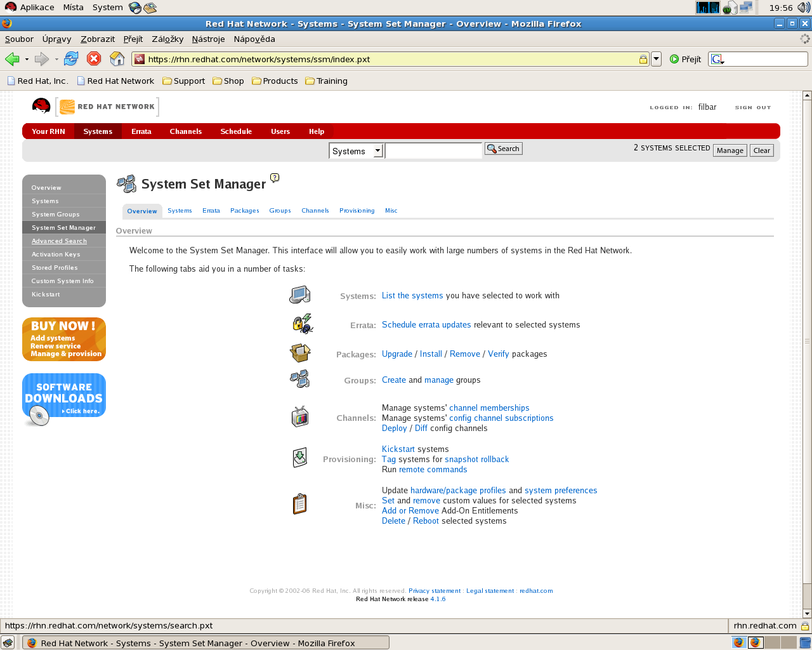
Task: Open Activation Keys in the sidebar
Action: 56,255
